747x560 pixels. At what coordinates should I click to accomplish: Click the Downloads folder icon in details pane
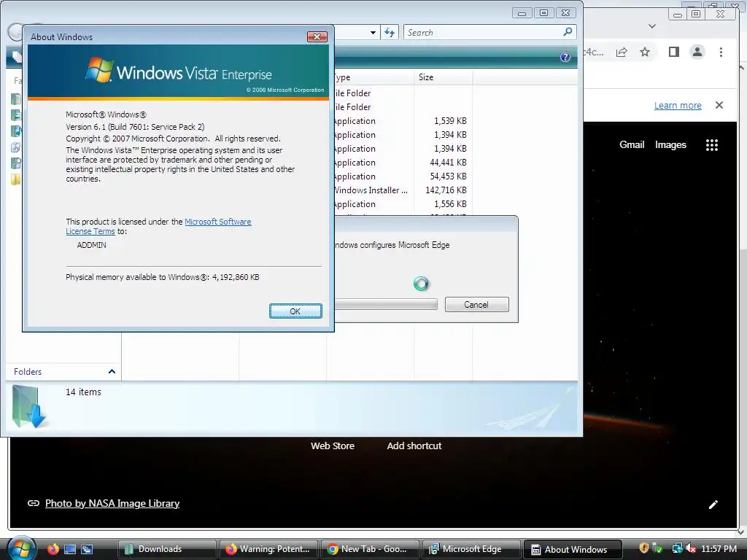point(28,405)
